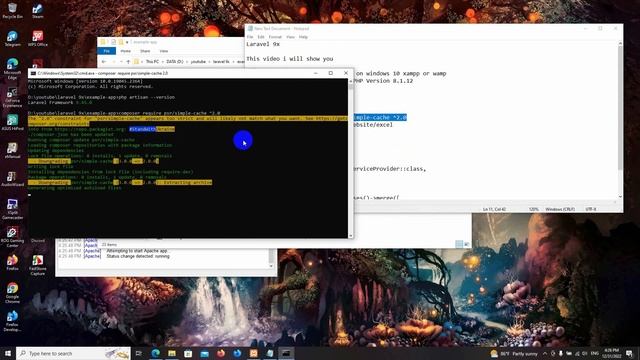This screenshot has width=640, height=360.
Task: Click the Task View taskbar button
Action: point(139,353)
